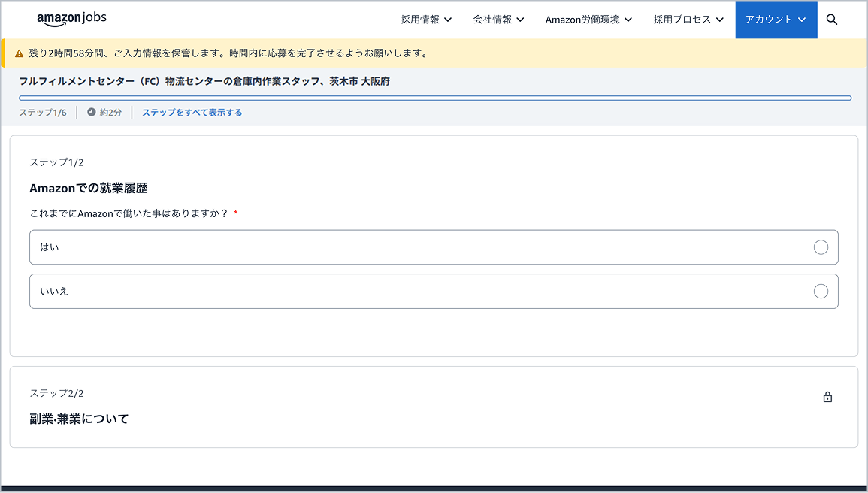Expand the 会社情報 dropdown menu
This screenshot has height=493, width=868.
(x=498, y=20)
